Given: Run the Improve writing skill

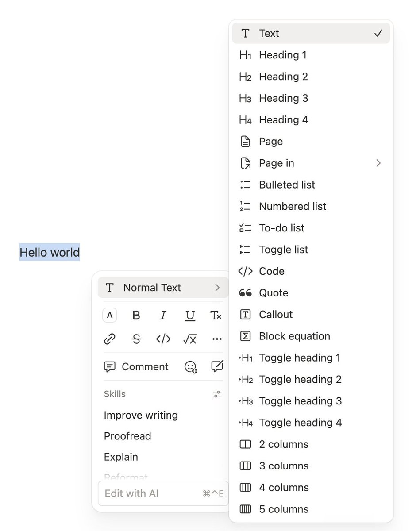Looking at the screenshot, I should pyautogui.click(x=141, y=416).
